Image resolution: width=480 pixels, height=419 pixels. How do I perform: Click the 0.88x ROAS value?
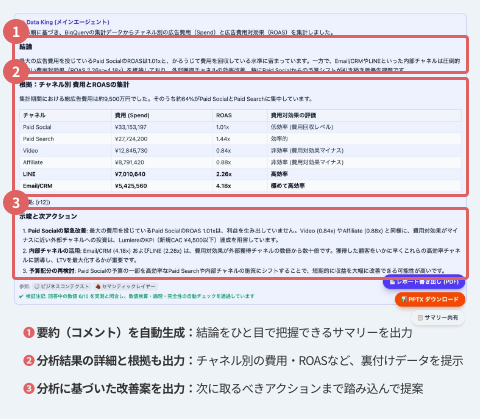point(223,162)
